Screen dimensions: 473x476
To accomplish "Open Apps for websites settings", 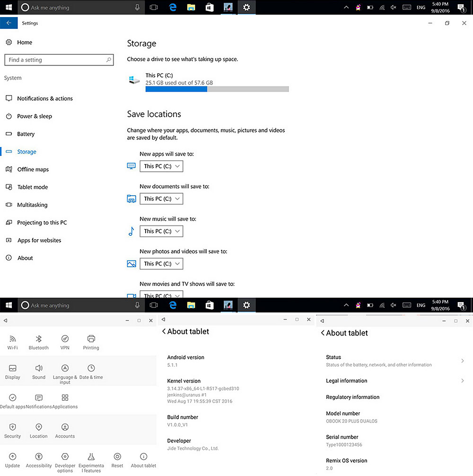I will (34, 241).
